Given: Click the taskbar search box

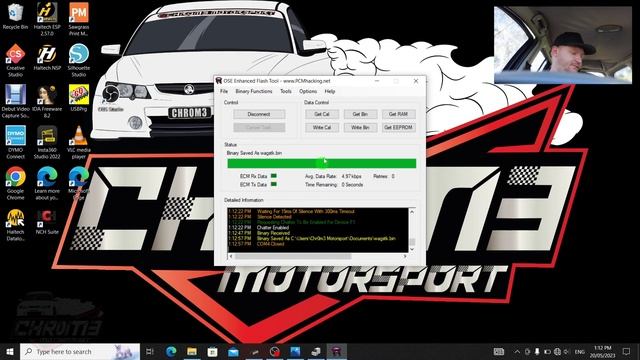Looking at the screenshot, I should coord(80,351).
